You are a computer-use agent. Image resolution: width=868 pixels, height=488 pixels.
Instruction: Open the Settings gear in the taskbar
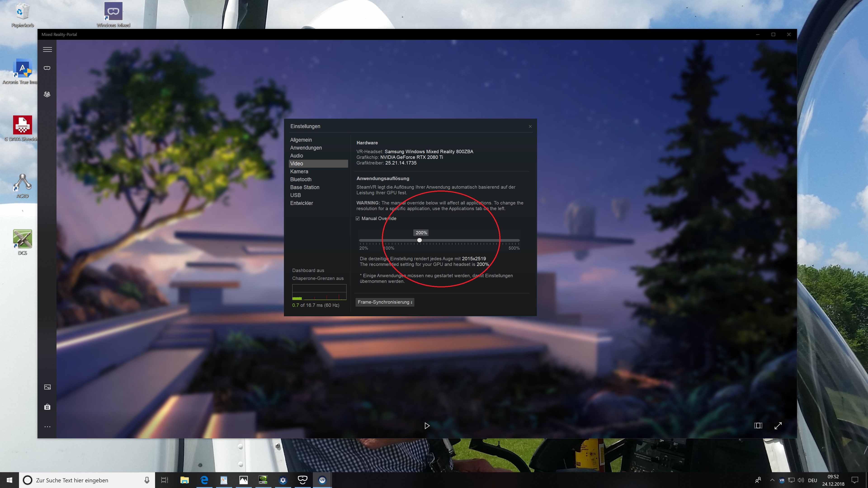pyautogui.click(x=283, y=480)
